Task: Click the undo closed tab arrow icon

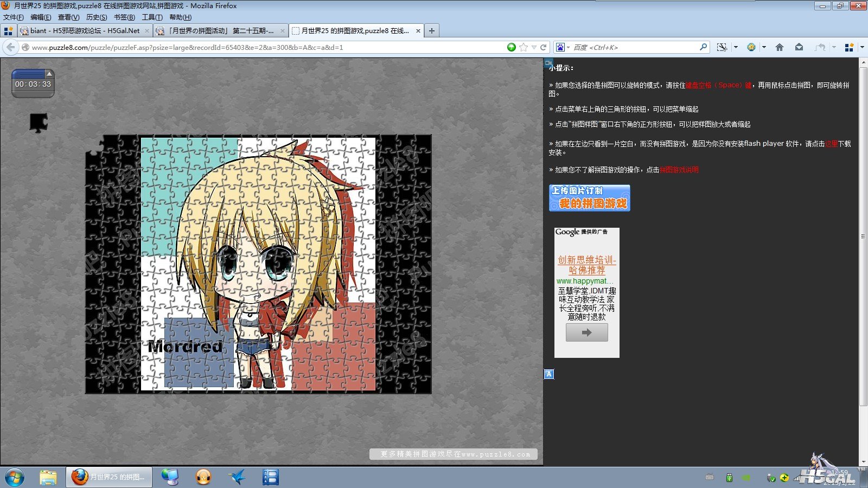Action: [x=821, y=47]
